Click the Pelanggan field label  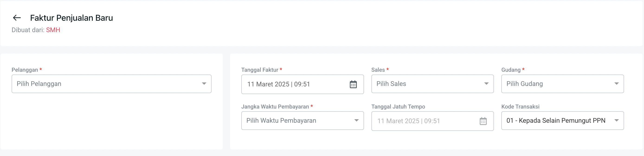pos(25,70)
